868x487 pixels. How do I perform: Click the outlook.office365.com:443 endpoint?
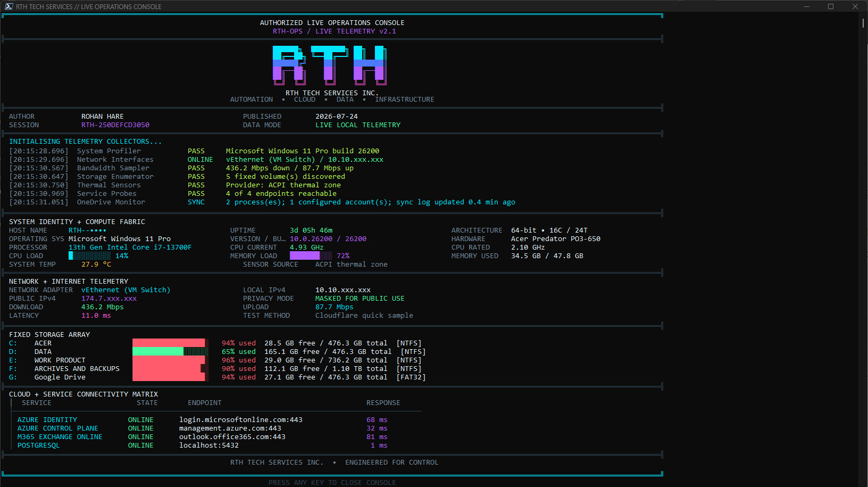232,437
